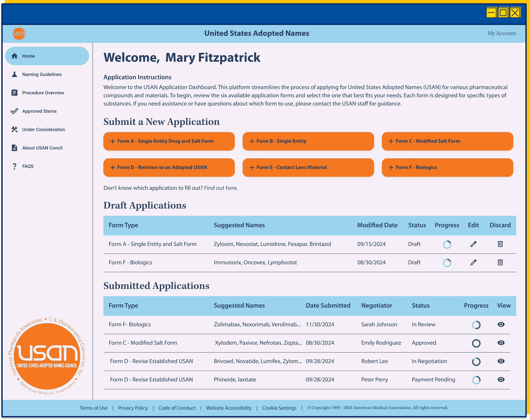Edit the Form A draft with pencil icon

click(474, 244)
